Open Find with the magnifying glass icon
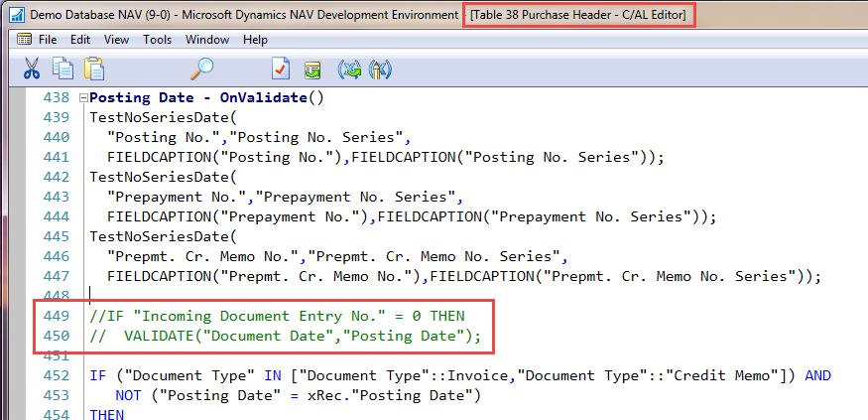Viewport: 868px width, 420px height. click(202, 69)
